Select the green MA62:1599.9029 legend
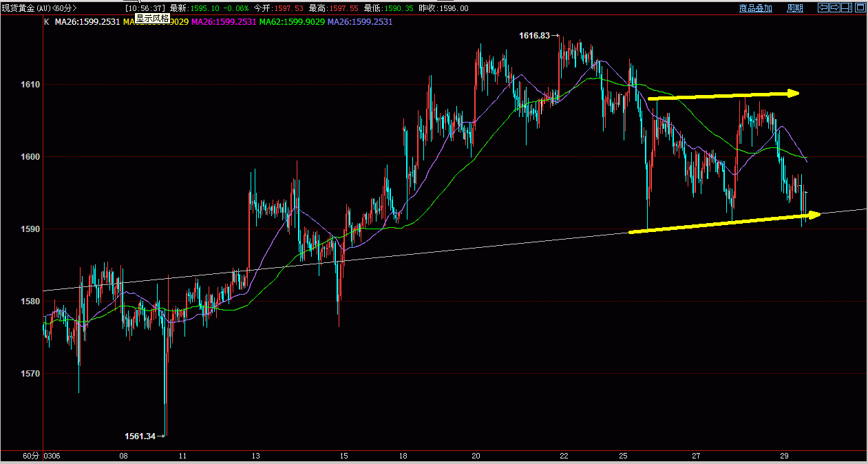 click(293, 22)
